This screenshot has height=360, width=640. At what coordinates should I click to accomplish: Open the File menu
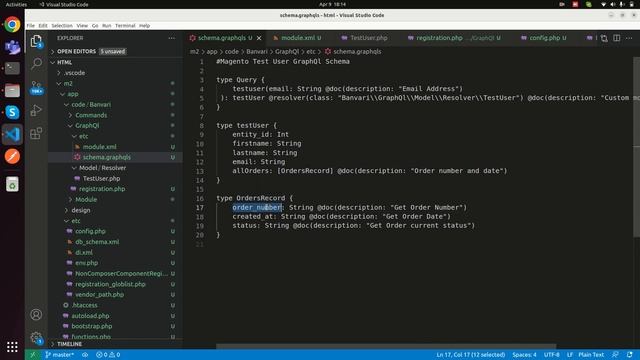point(31,26)
